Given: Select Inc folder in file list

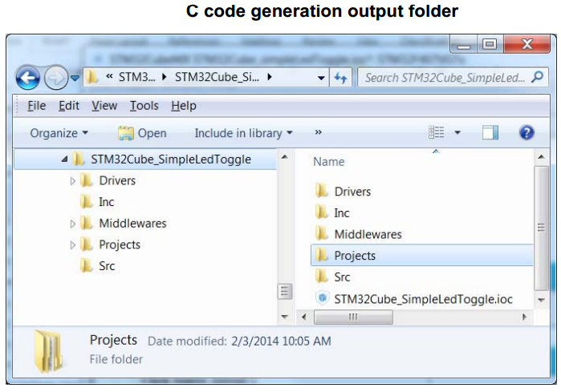Looking at the screenshot, I should tap(342, 213).
